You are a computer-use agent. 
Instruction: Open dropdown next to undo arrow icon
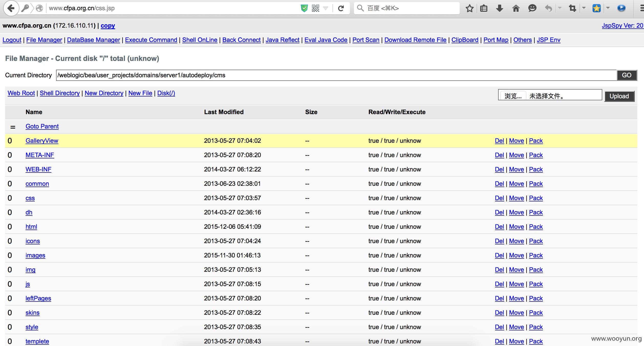(x=560, y=8)
